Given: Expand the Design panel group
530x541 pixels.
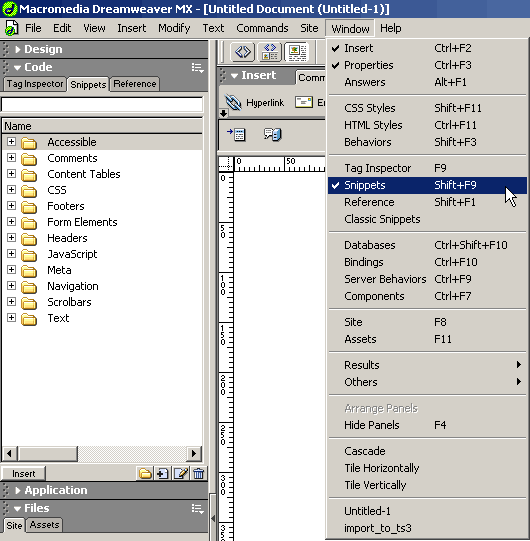Looking at the screenshot, I should pyautogui.click(x=18, y=49).
